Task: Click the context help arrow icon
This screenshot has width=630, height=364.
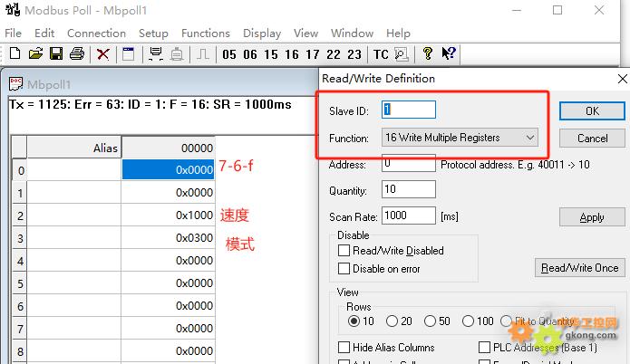Action: click(449, 53)
